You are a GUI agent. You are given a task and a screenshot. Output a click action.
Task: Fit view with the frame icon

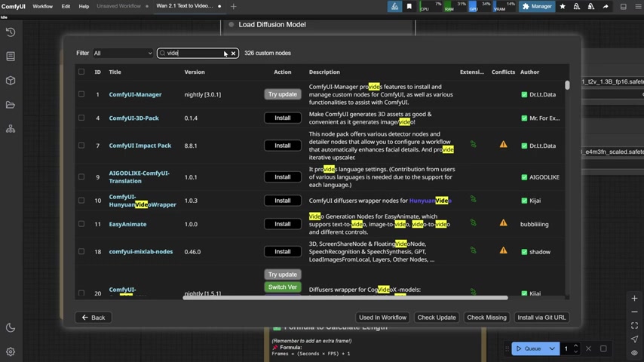coord(634,326)
